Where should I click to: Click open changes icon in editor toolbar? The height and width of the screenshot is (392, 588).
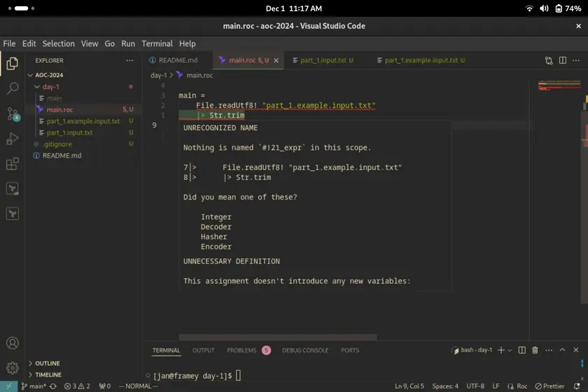click(549, 60)
